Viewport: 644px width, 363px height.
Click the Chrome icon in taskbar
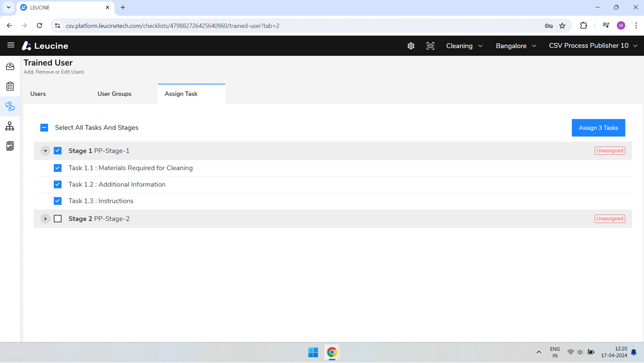pyautogui.click(x=332, y=352)
